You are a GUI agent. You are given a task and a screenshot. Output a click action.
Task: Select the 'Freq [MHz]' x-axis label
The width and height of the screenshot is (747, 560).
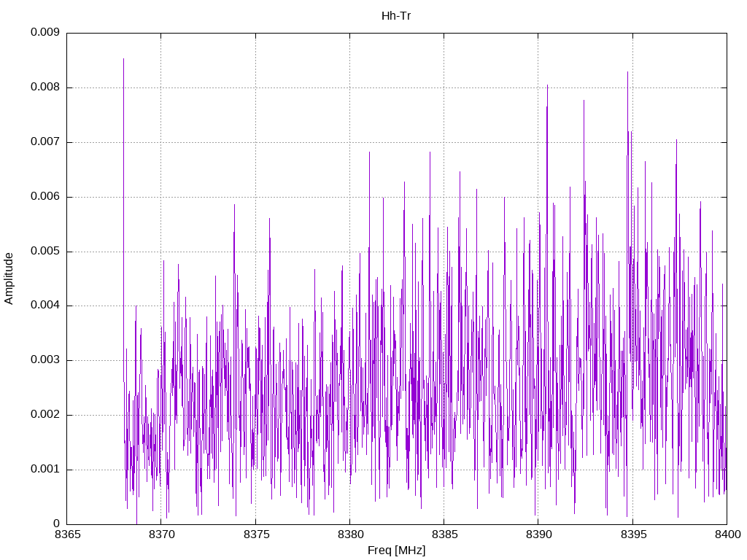pyautogui.click(x=396, y=551)
